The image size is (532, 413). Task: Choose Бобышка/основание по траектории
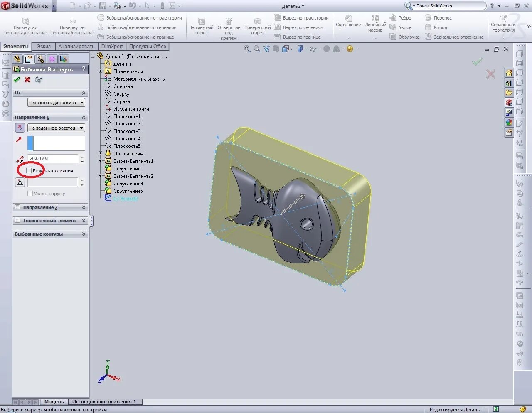coord(140,18)
